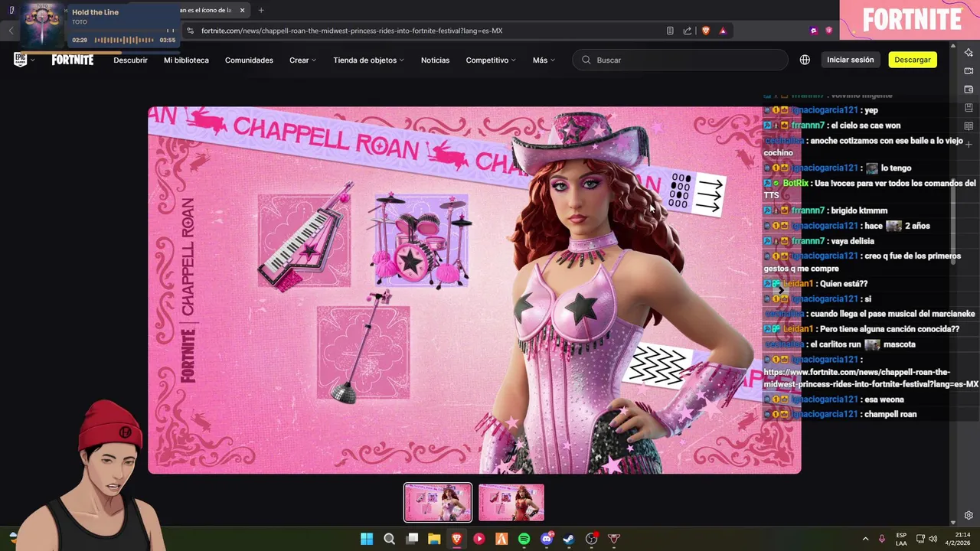Open Steam from the taskbar

pos(569,539)
